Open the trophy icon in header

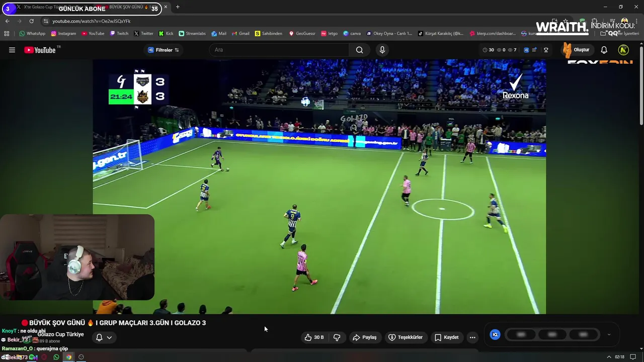coord(546,50)
